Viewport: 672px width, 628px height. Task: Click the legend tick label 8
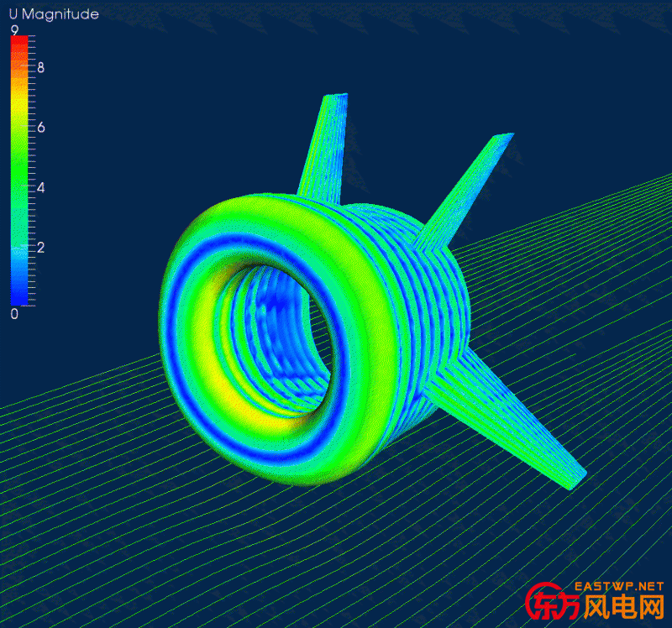coord(40,67)
